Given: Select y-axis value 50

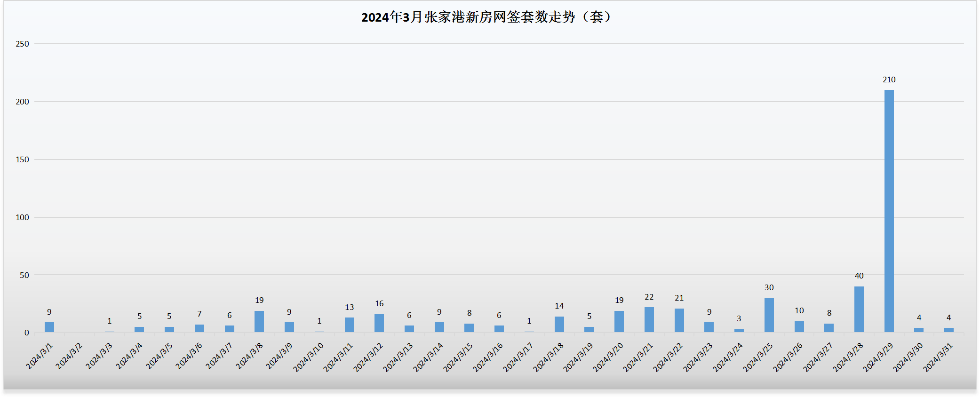Looking at the screenshot, I should pos(24,275).
